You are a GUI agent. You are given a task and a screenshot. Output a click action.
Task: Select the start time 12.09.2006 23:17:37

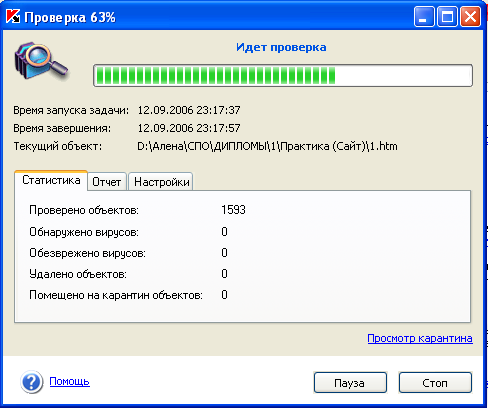click(x=189, y=110)
